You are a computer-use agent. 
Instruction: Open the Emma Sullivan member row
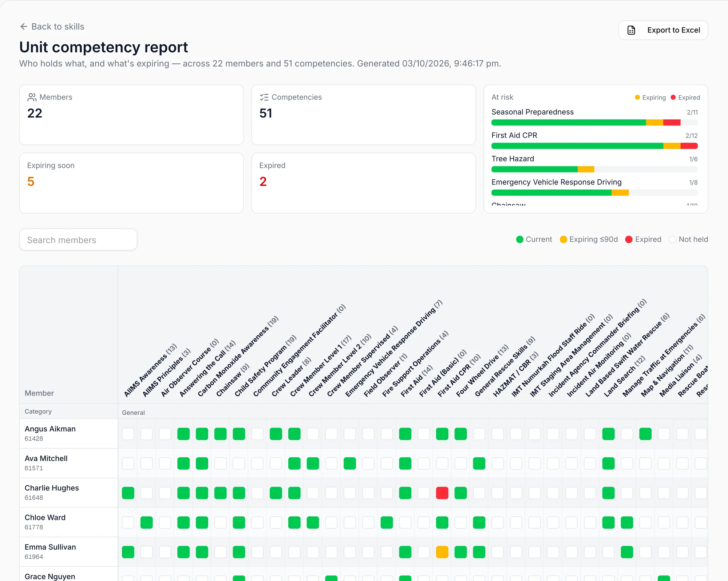click(68, 551)
